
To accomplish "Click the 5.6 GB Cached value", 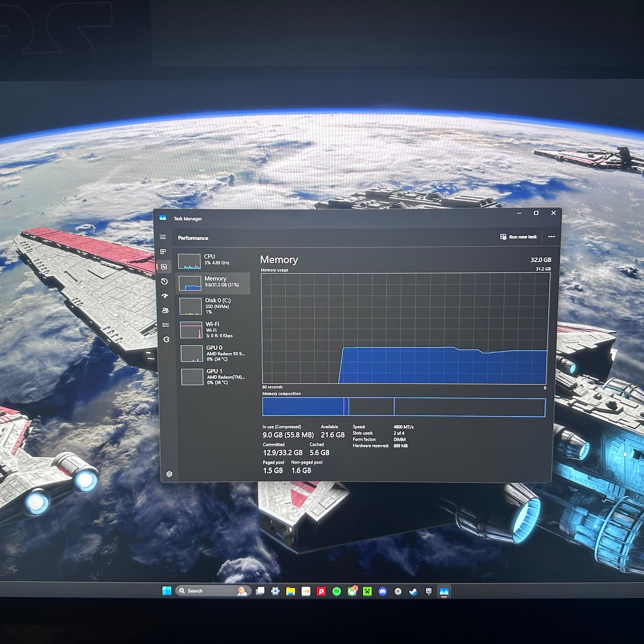I will point(319,453).
